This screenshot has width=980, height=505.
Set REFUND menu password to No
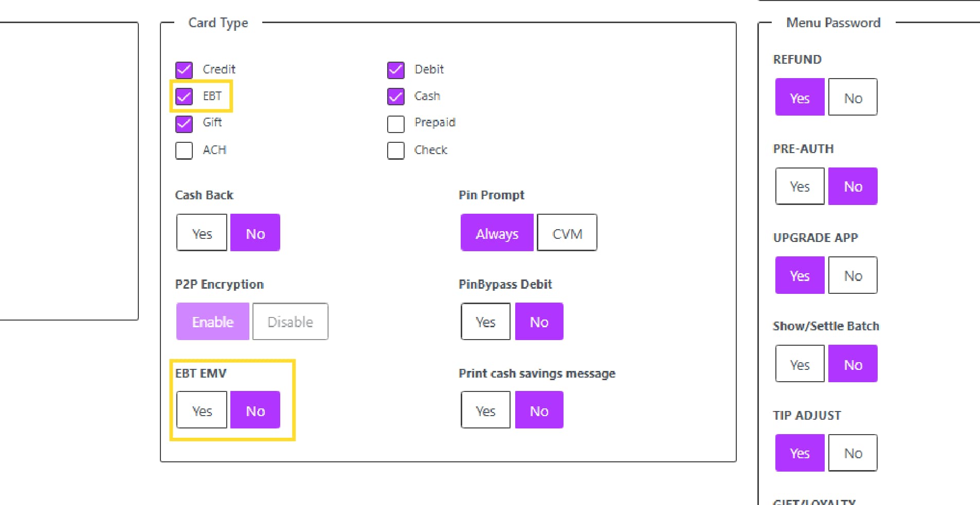pyautogui.click(x=853, y=98)
